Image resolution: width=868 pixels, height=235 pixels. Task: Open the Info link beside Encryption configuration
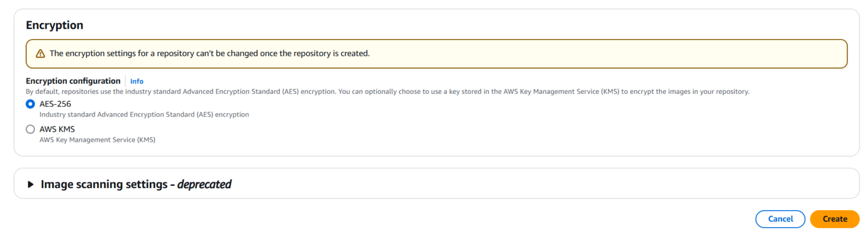pos(137,81)
